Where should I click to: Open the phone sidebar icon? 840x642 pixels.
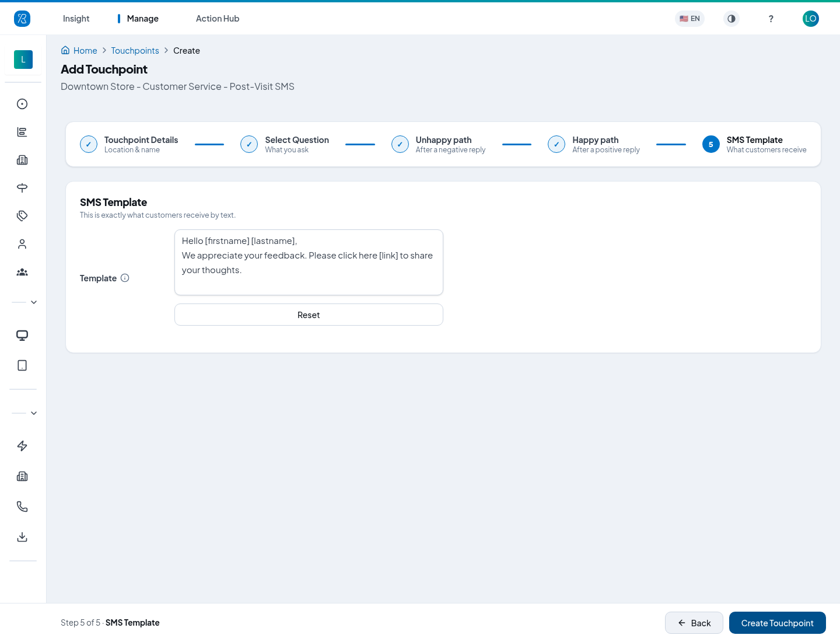tap(22, 507)
